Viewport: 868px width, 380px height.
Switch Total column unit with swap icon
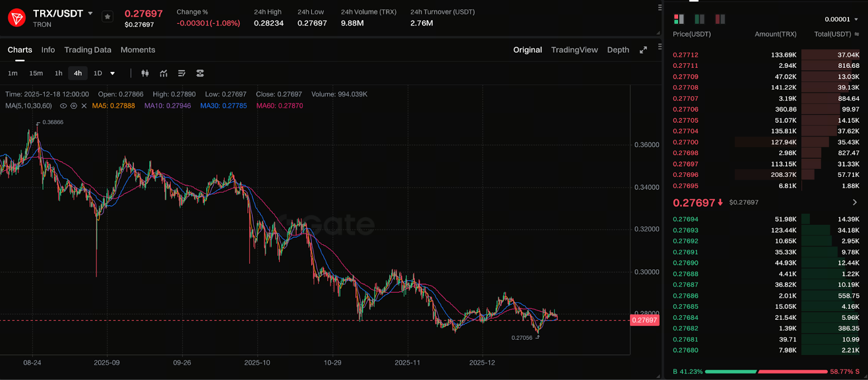tap(857, 34)
